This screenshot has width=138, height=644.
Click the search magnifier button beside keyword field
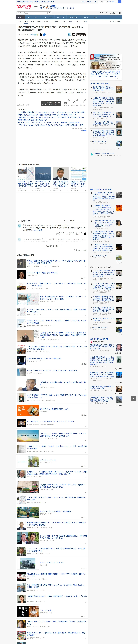tap(49, 13)
